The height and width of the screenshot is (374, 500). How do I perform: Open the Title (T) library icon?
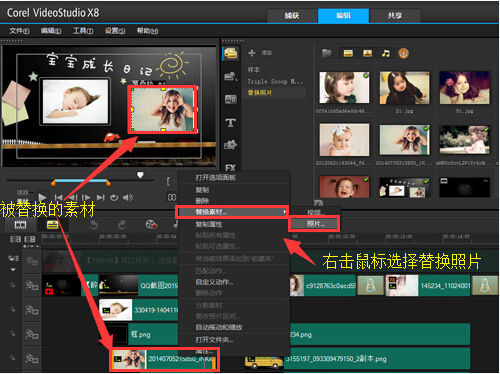click(231, 123)
